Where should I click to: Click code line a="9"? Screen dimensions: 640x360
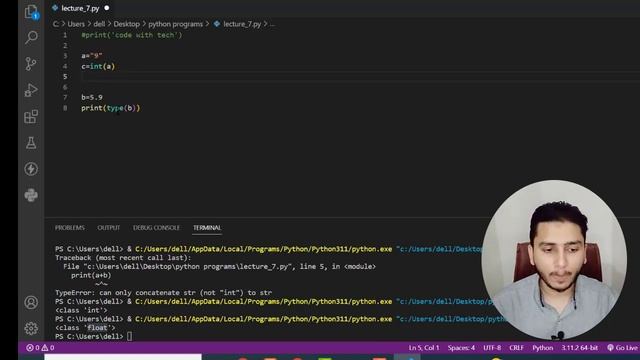91,56
